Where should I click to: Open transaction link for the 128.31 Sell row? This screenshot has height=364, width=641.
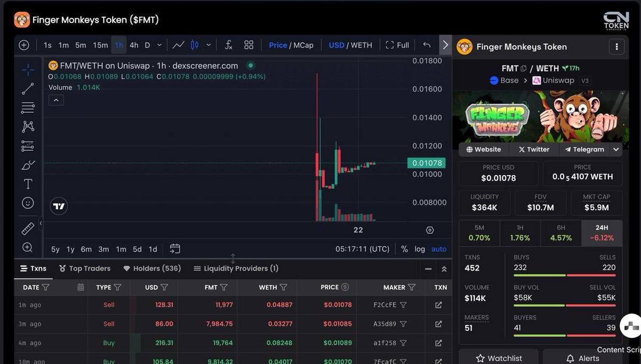click(439, 305)
